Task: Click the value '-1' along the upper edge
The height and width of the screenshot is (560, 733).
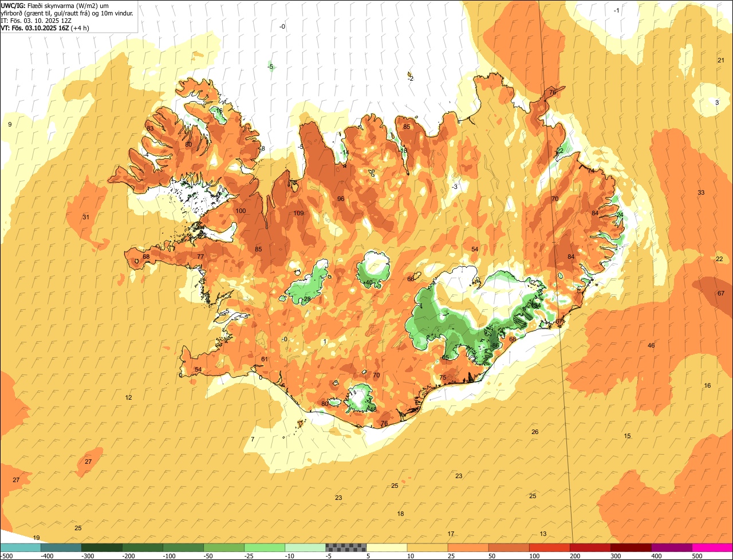Action: click(x=616, y=10)
